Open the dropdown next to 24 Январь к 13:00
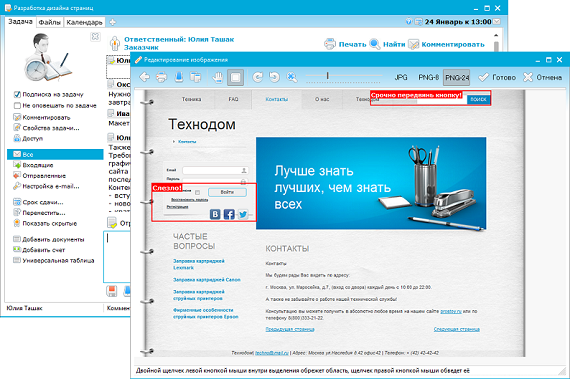570x379 pixels. click(497, 22)
